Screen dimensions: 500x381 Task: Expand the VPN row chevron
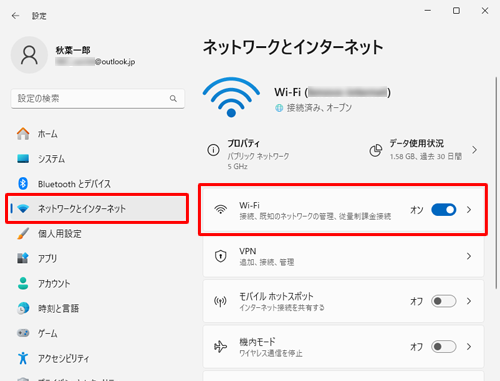(469, 256)
